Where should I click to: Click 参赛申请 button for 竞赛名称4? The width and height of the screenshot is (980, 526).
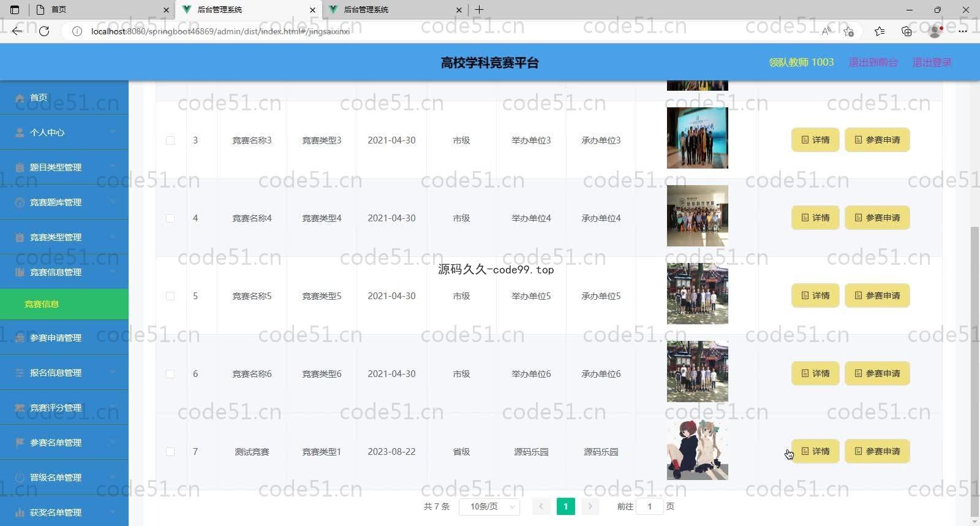point(877,218)
